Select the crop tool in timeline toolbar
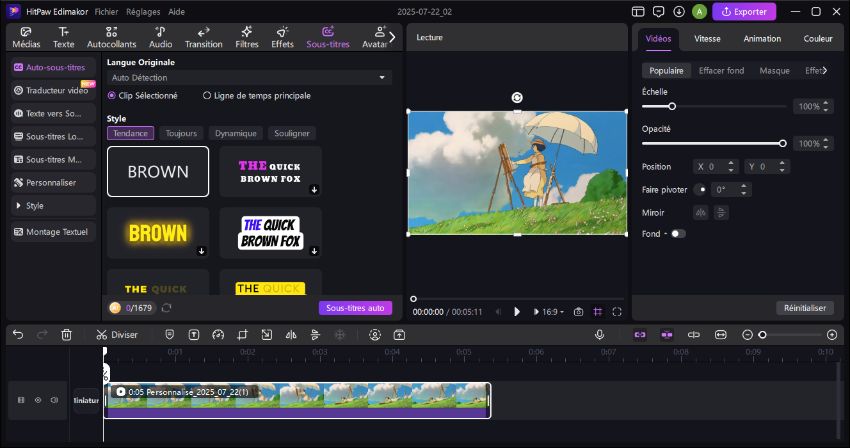This screenshot has width=850, height=448. click(x=242, y=335)
